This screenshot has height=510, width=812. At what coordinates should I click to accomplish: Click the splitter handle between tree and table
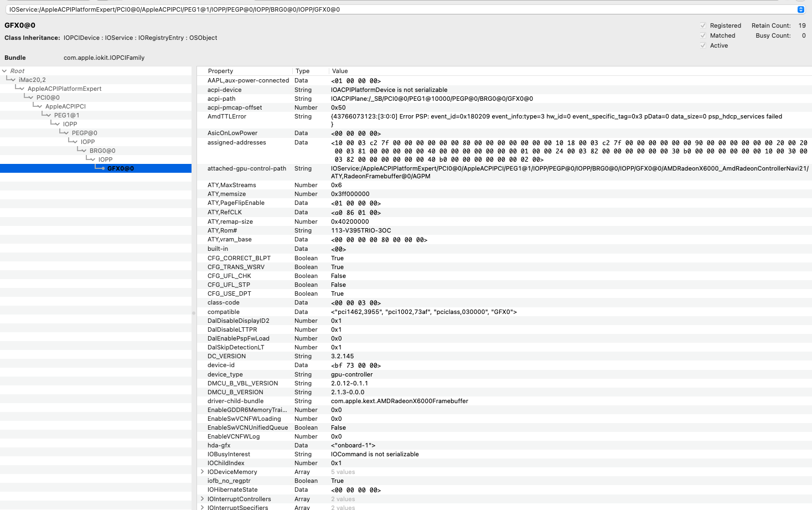(x=194, y=313)
